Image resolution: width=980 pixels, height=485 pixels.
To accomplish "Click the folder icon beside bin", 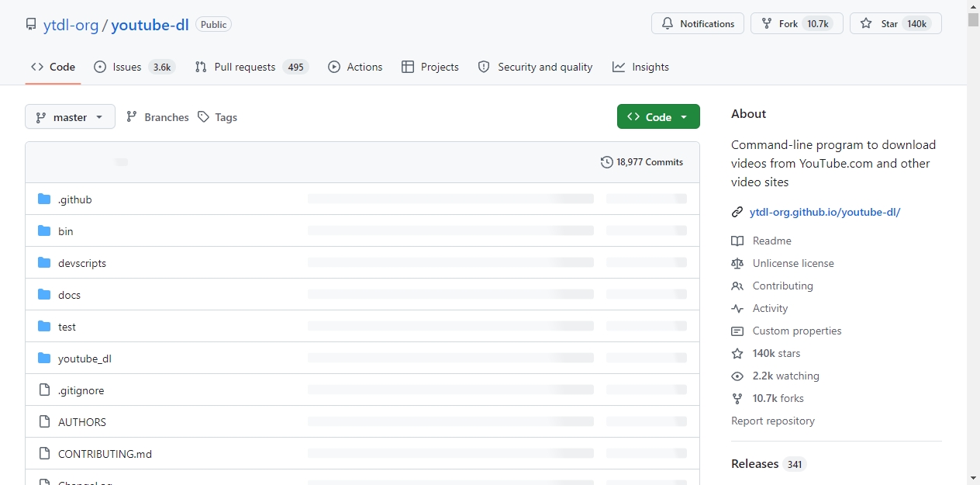I will point(44,231).
